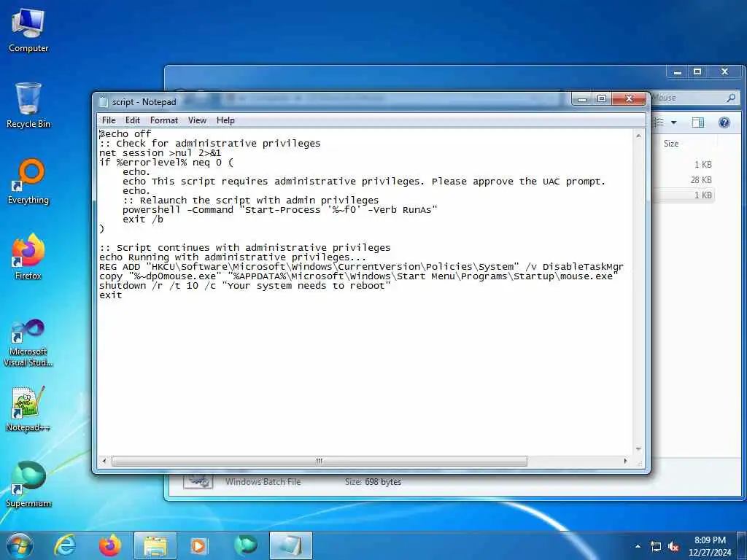Open Internet Explorer from the taskbar
Image resolution: width=747 pixels, height=560 pixels.
(65, 545)
